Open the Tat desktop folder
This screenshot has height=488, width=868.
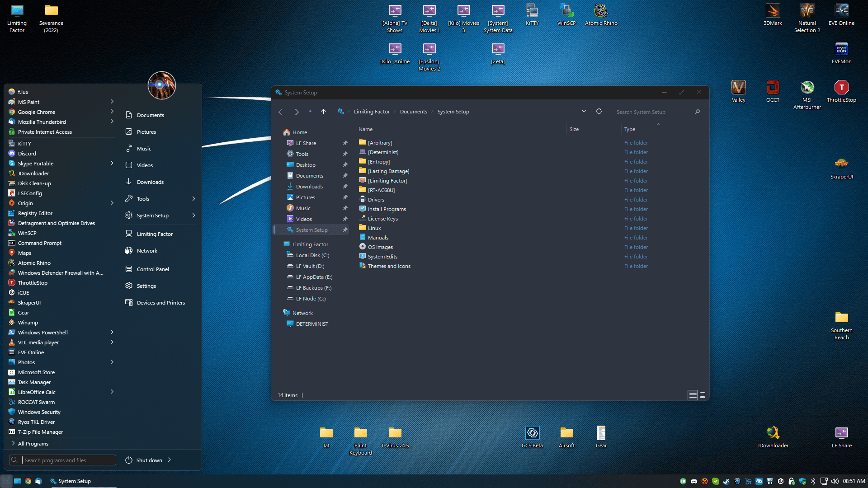(x=326, y=437)
